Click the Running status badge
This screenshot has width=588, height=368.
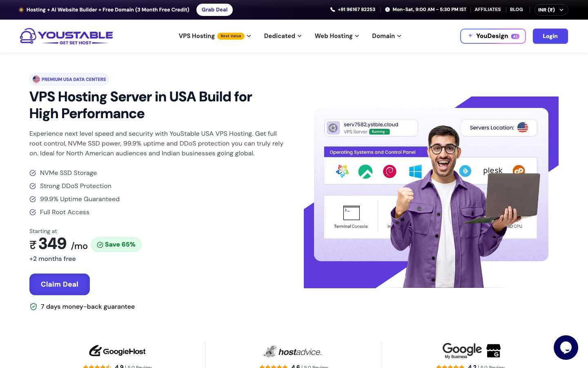point(379,132)
